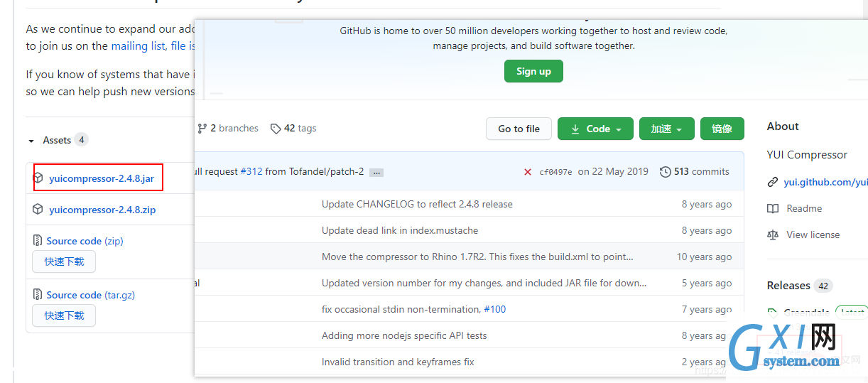Click the green 镜像 button
The image size is (868, 383).
[x=722, y=129]
